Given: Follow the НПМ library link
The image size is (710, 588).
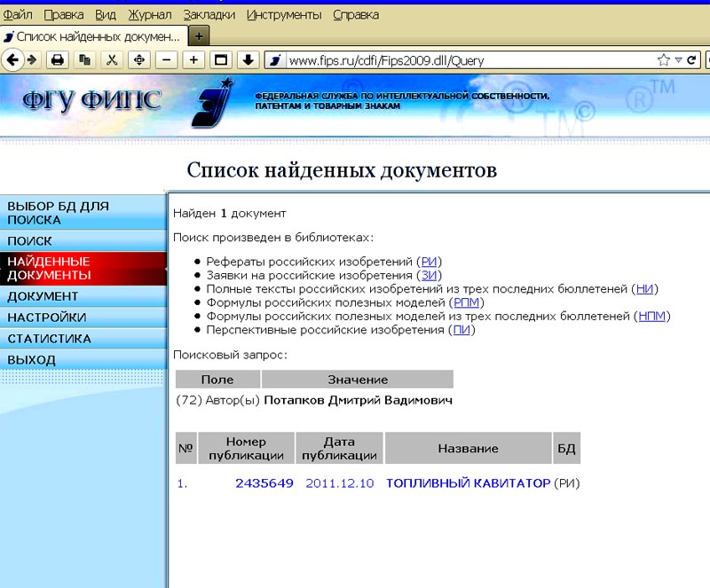Looking at the screenshot, I should click(651, 316).
